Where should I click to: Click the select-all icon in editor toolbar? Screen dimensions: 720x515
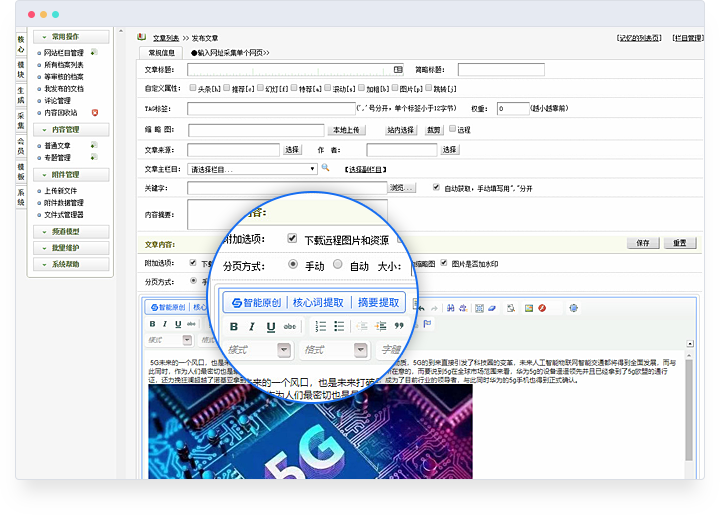click(479, 308)
